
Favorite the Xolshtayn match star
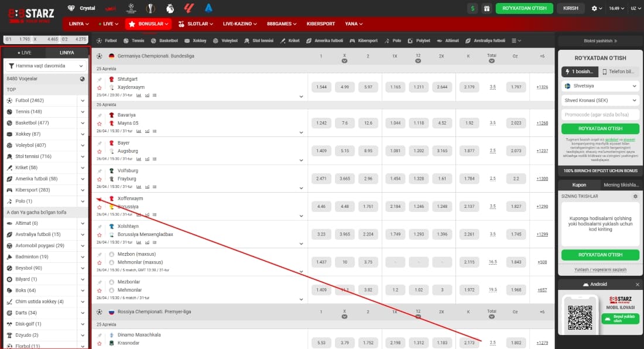click(100, 235)
